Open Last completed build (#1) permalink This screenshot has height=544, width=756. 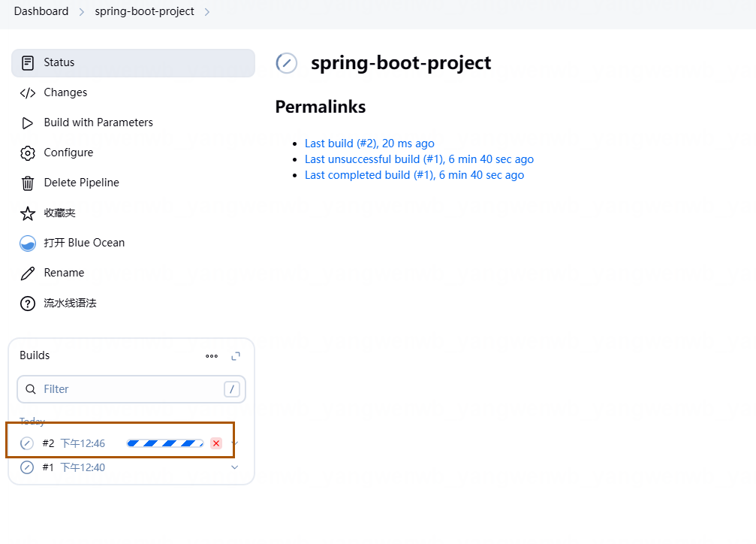(414, 175)
